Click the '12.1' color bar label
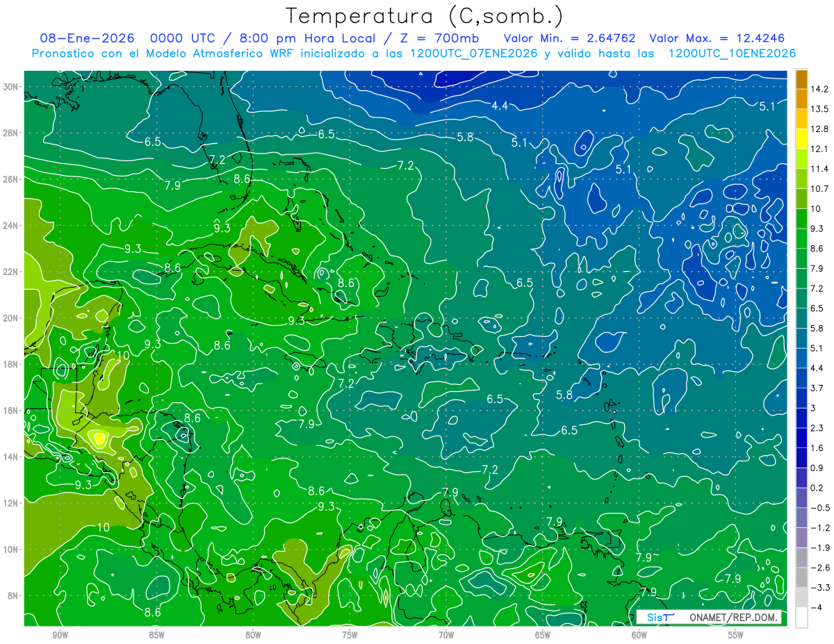The image size is (834, 644). tap(819, 149)
